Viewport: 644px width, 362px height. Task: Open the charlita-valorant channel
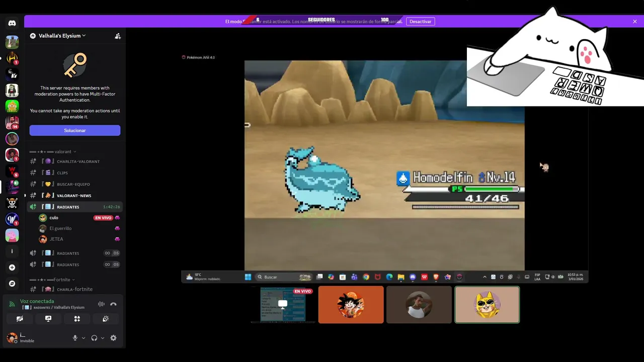point(75,161)
